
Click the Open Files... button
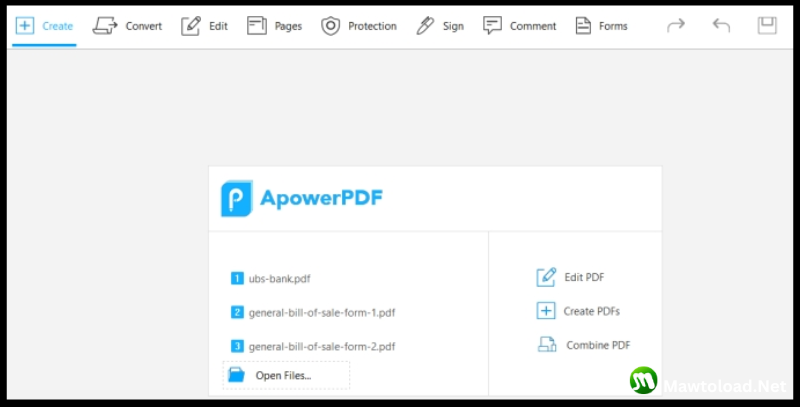coord(286,375)
